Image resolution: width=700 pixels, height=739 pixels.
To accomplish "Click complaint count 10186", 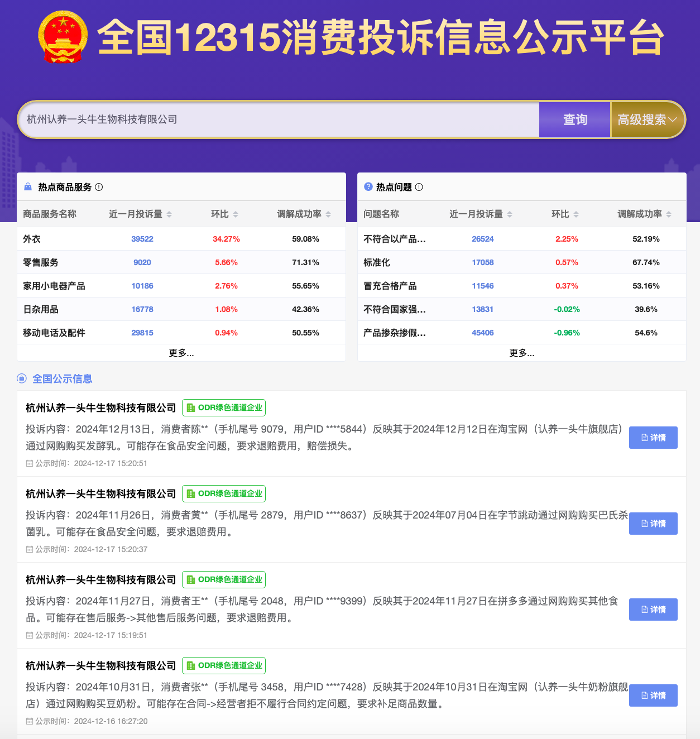I will tap(142, 286).
